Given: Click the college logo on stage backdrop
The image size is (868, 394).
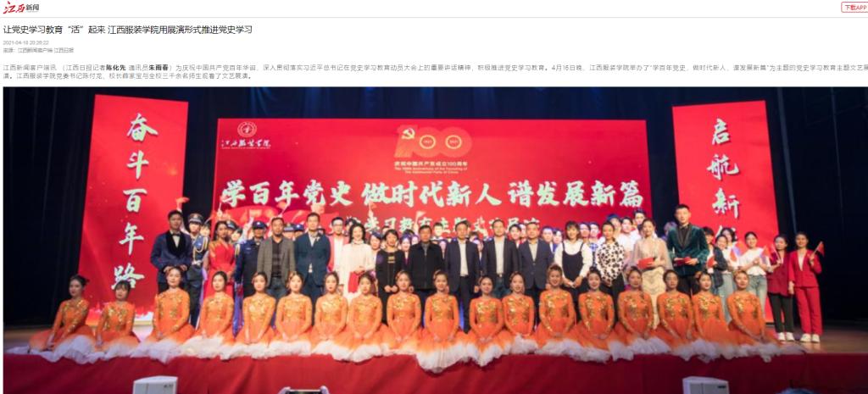Looking at the screenshot, I should [x=247, y=136].
